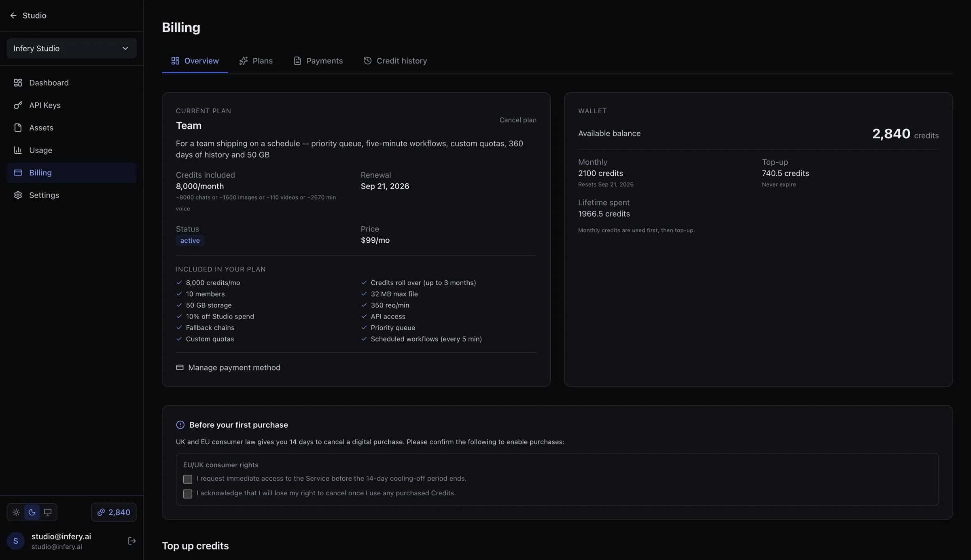Viewport: 971px width, 560px height.
Task: Click the 2,840 credits badge in sidebar
Action: pos(114,512)
